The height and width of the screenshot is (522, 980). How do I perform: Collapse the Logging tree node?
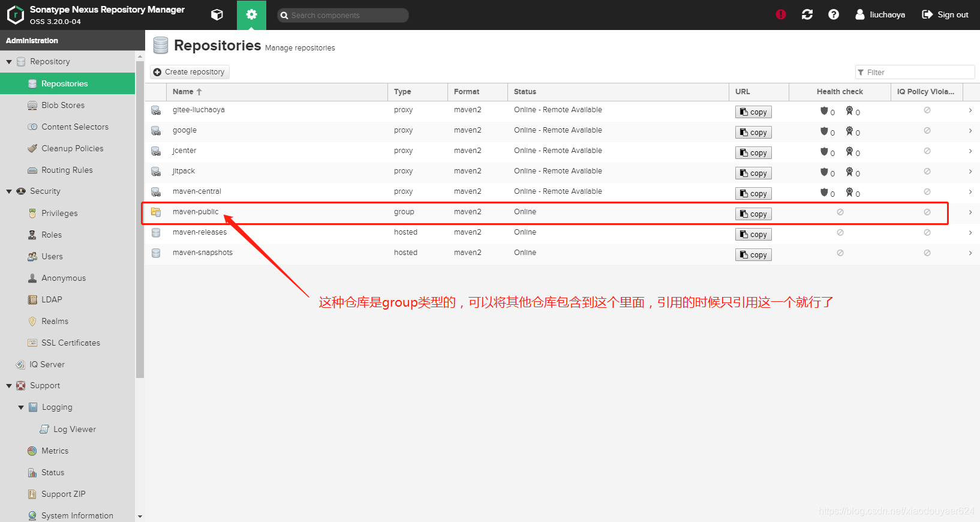pos(21,407)
